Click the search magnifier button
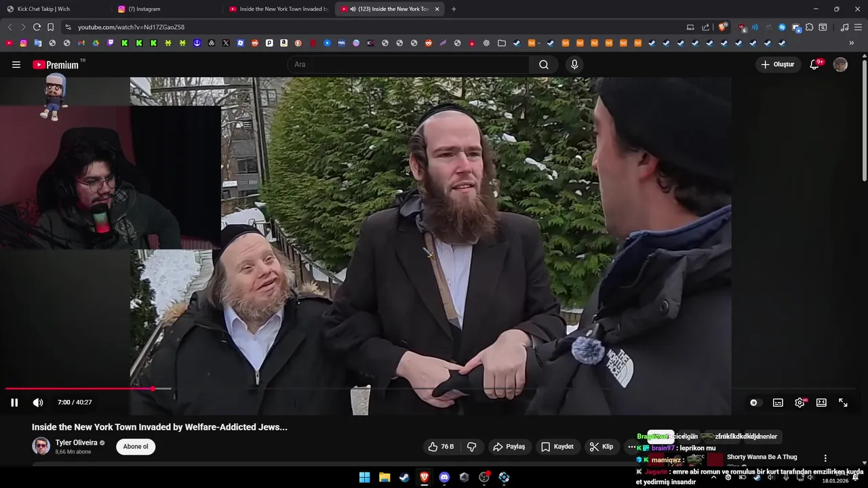Image resolution: width=868 pixels, height=488 pixels. point(544,64)
